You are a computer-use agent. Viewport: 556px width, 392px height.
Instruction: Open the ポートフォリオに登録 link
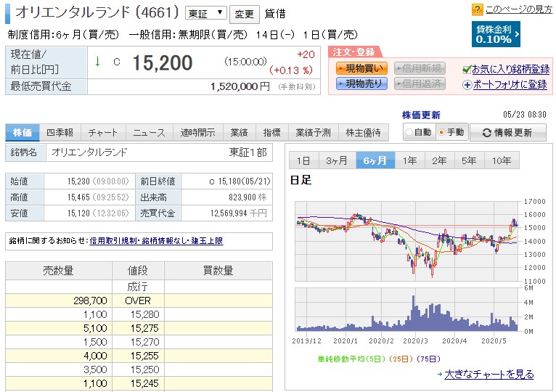510,85
